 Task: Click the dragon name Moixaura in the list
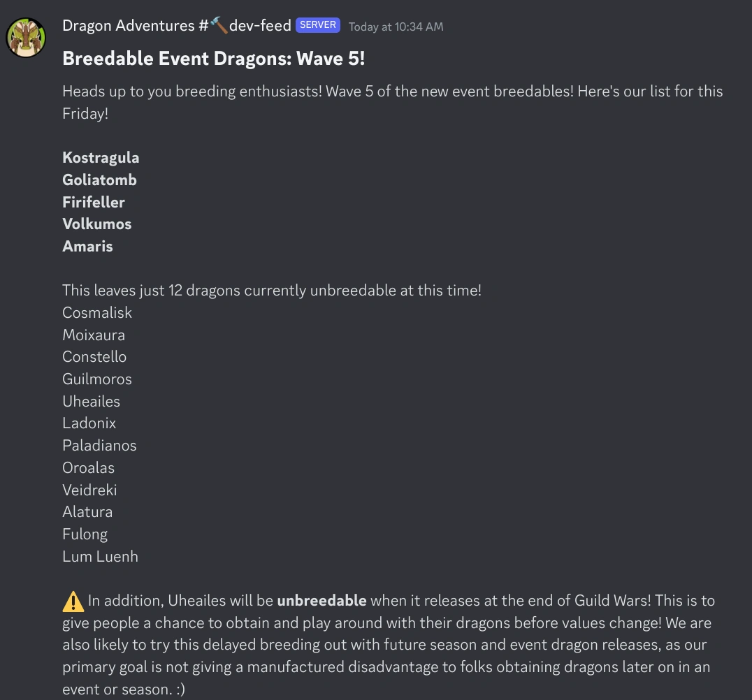[x=94, y=335]
